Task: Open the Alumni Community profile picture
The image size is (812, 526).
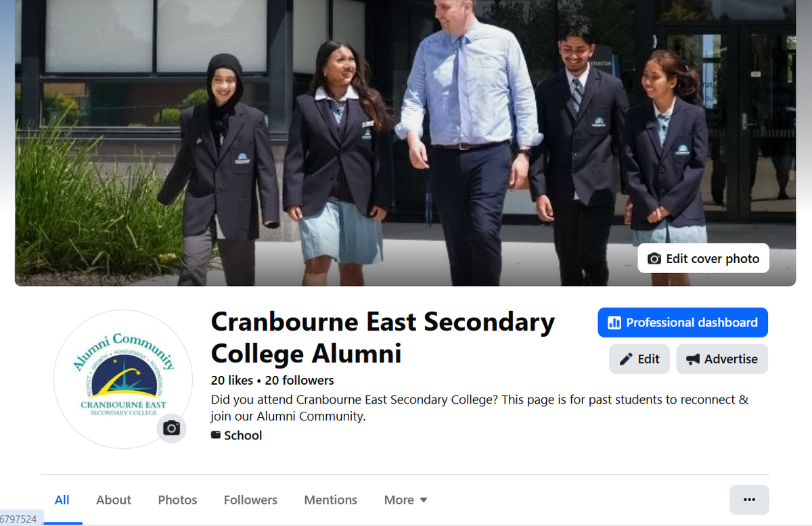Action: coord(123,379)
